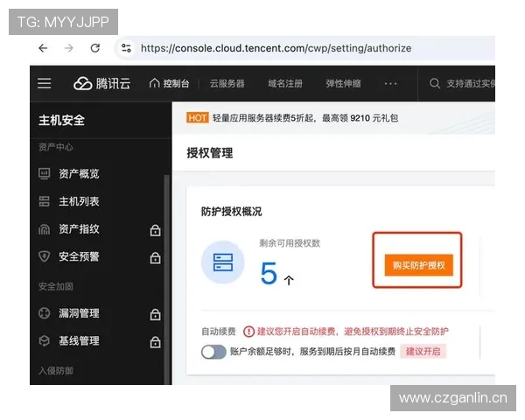Viewport: 525px width, 420px height.
Task: Click the lock icon next to 漏洞管理
Action: (155, 314)
